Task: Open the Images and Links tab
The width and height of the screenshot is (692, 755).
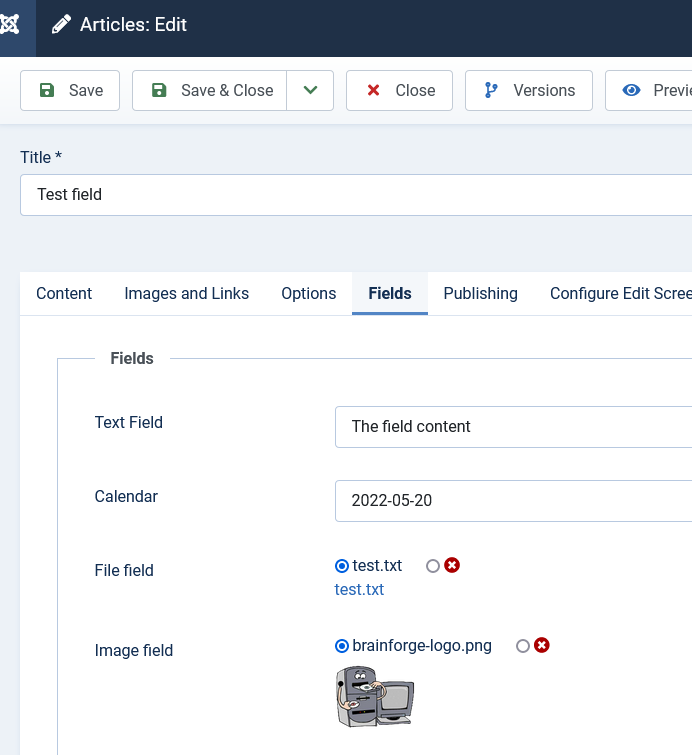Action: (186, 293)
